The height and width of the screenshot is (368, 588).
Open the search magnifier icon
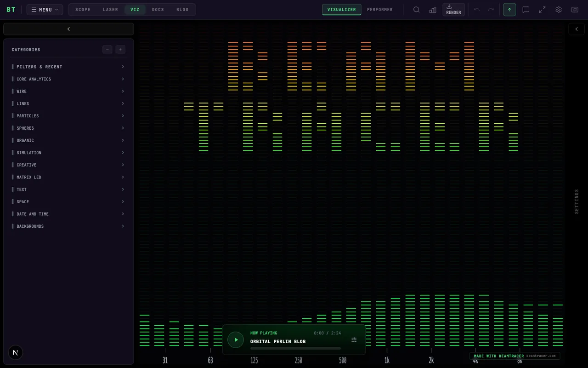pyautogui.click(x=416, y=10)
